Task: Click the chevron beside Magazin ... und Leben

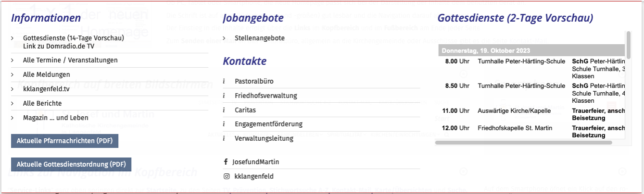Action: [13, 118]
